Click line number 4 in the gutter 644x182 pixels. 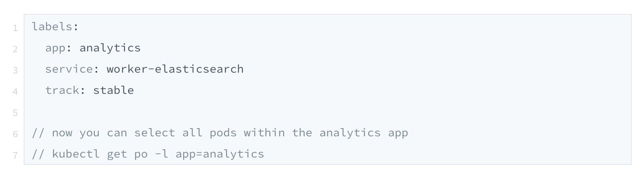tap(15, 91)
